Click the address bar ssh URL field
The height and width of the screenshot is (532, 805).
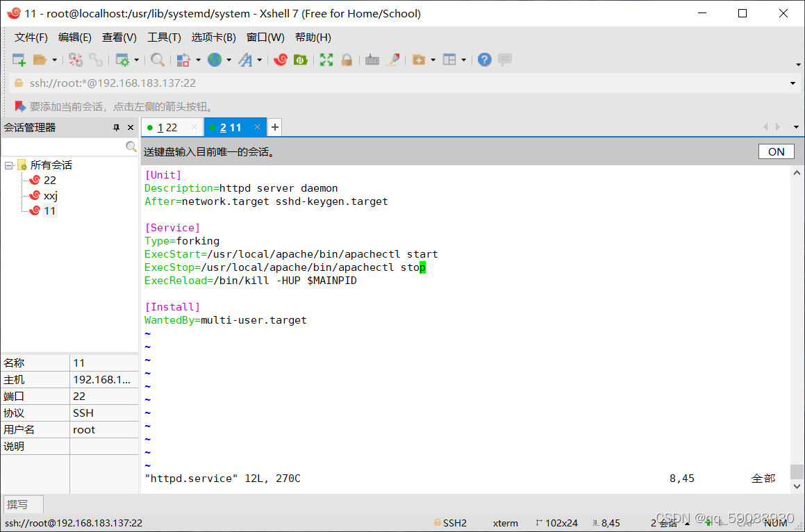[x=401, y=83]
